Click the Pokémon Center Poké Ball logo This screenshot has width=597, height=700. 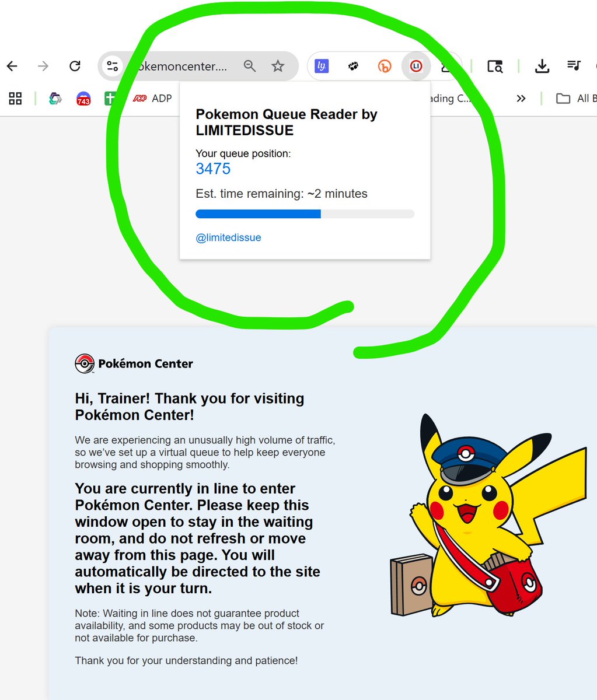[85, 363]
